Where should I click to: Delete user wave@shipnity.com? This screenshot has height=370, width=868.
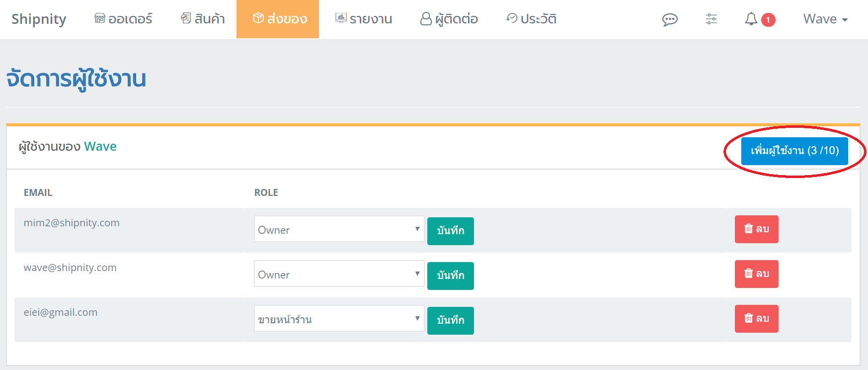[756, 274]
